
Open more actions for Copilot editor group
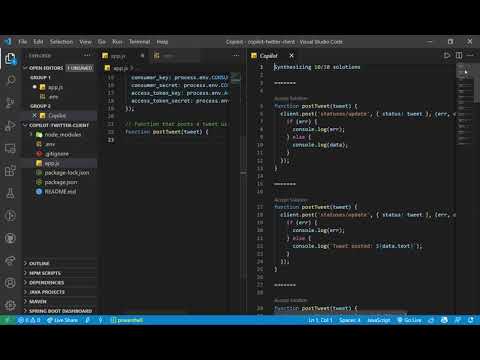[x=470, y=55]
